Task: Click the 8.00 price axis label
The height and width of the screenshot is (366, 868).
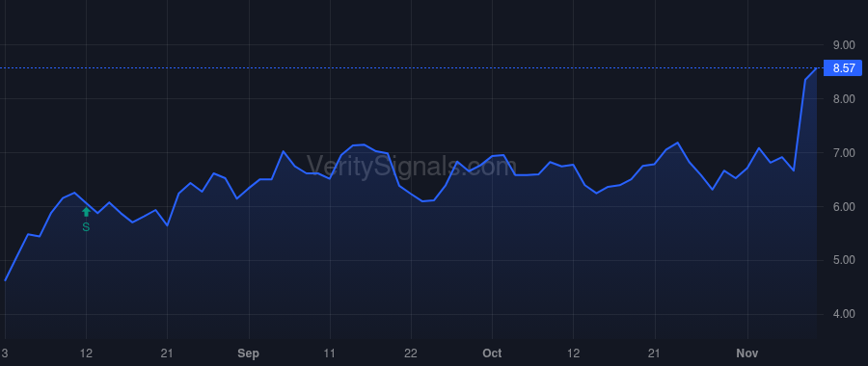Action: (844, 99)
